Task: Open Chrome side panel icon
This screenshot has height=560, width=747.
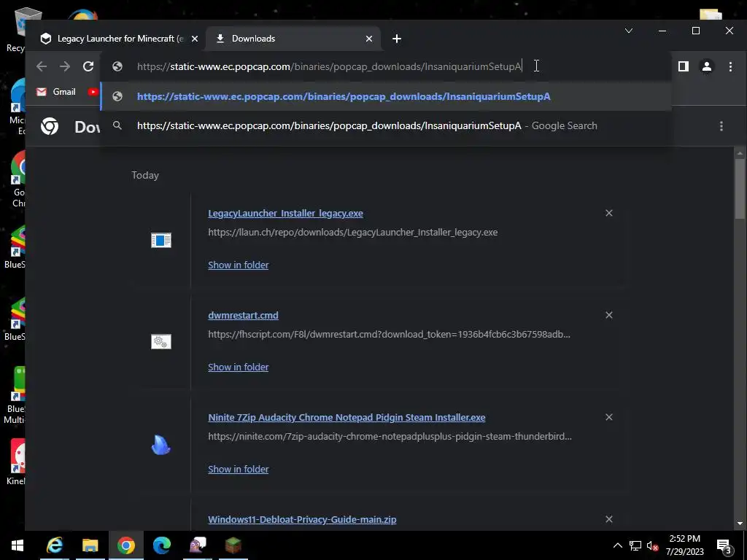Action: pos(683,66)
